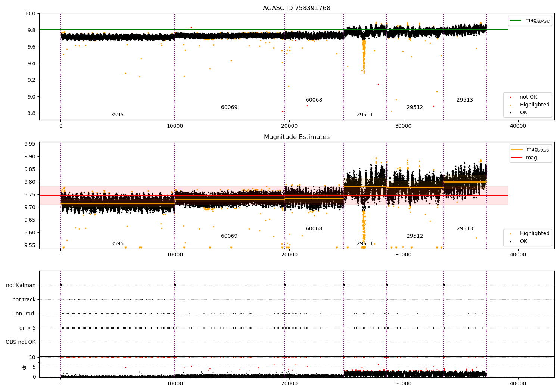Select the green mag AGASC legend line
This screenshot has width=560, height=392.
tap(516, 21)
